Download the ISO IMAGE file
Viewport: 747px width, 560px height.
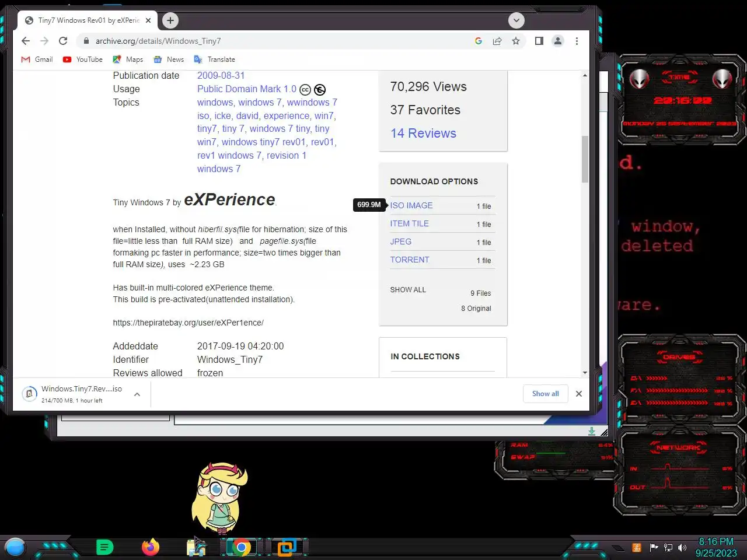coord(411,205)
